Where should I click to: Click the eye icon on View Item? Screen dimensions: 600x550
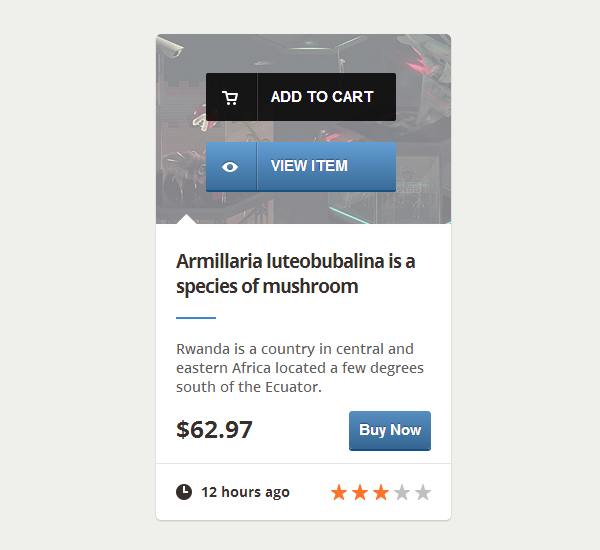click(x=230, y=167)
